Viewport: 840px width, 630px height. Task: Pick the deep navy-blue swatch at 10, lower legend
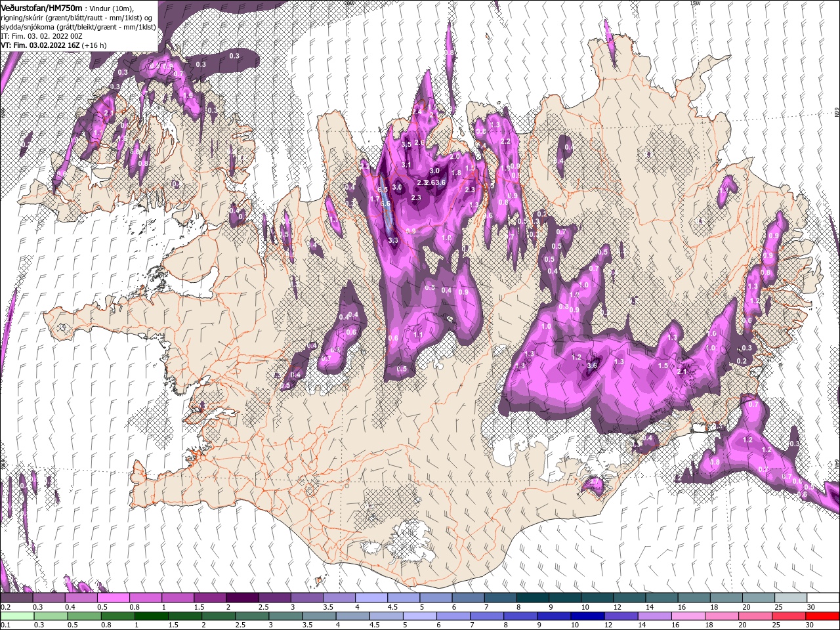pos(587,616)
